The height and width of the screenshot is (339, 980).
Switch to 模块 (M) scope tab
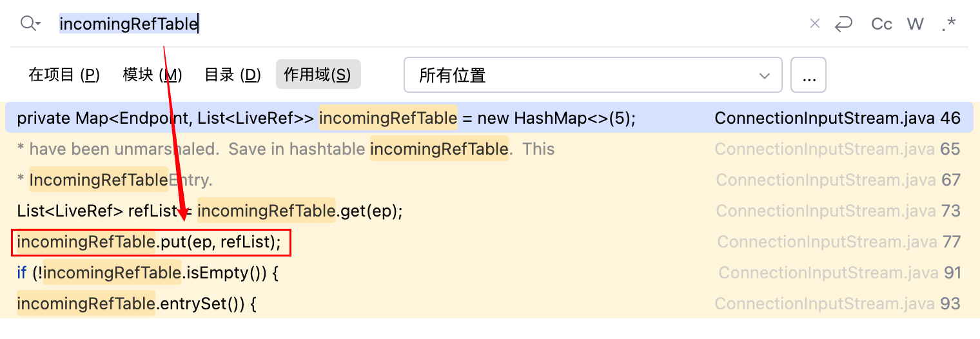(152, 75)
